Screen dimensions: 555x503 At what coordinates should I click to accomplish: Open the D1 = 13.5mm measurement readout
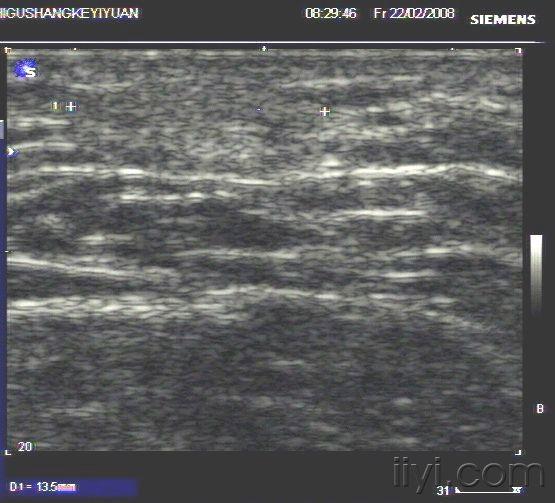pos(43,487)
